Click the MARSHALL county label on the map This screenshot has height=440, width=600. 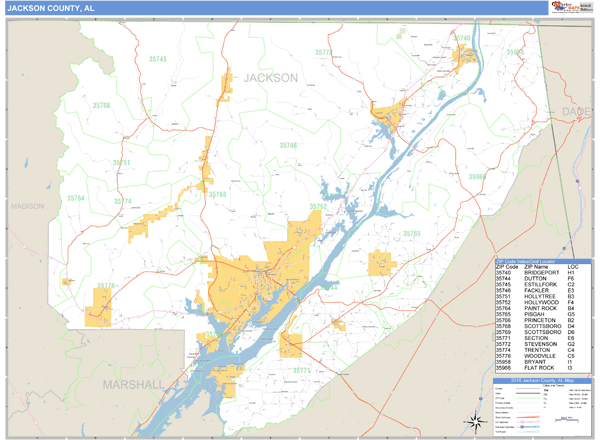pos(134,385)
